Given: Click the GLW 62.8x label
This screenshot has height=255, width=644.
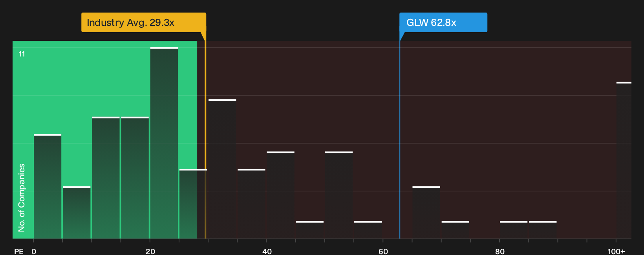Looking at the screenshot, I should [x=443, y=22].
